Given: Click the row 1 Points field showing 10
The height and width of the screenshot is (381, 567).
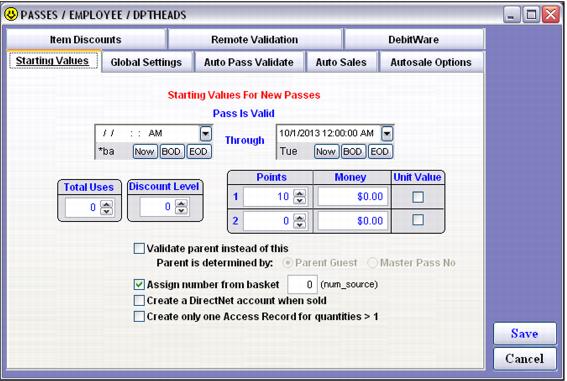Looking at the screenshot, I should coord(268,197).
